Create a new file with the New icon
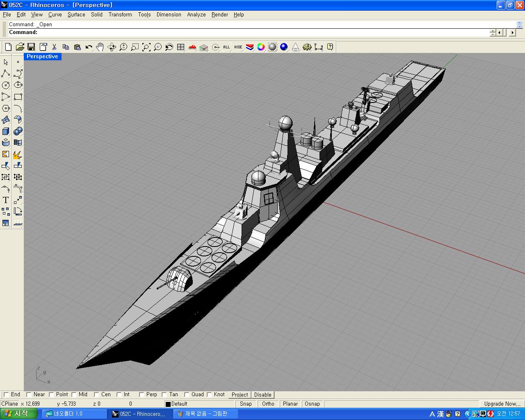The width and height of the screenshot is (525, 420). click(8, 47)
